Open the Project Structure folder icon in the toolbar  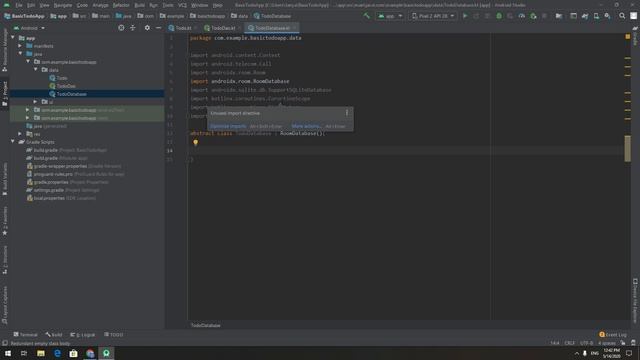click(559, 16)
